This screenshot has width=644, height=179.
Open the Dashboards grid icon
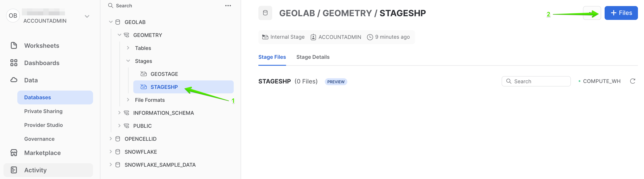(x=14, y=63)
